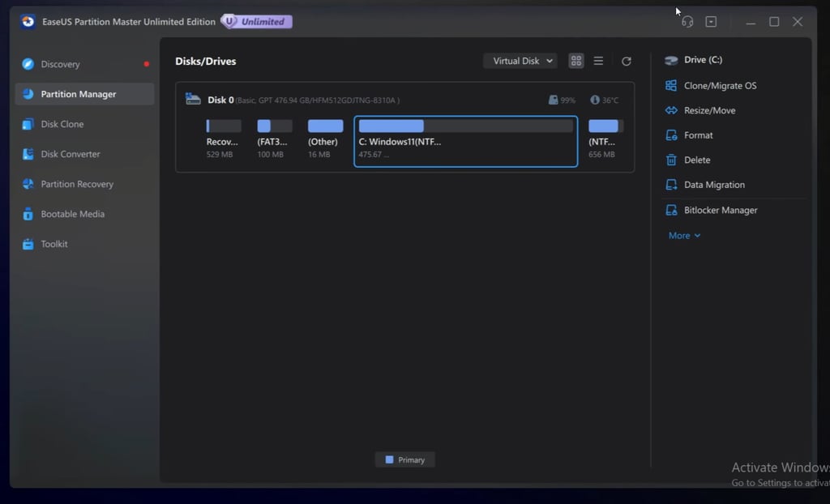Click the disk health 99% indicator
The height and width of the screenshot is (504, 830).
pos(562,100)
